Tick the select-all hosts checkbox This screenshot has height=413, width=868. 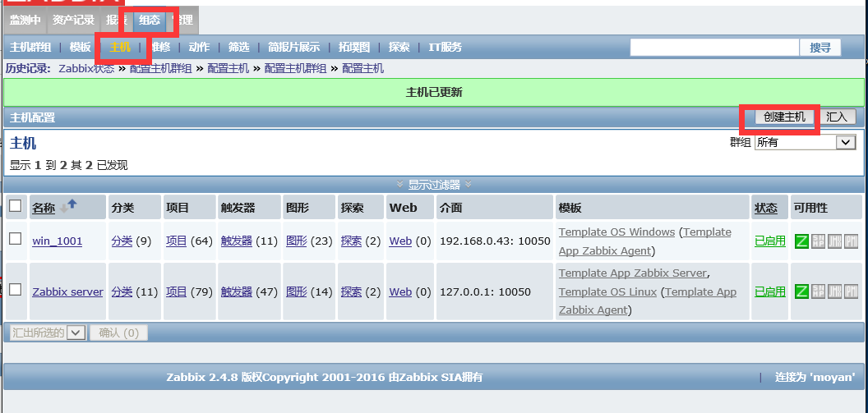(x=16, y=206)
